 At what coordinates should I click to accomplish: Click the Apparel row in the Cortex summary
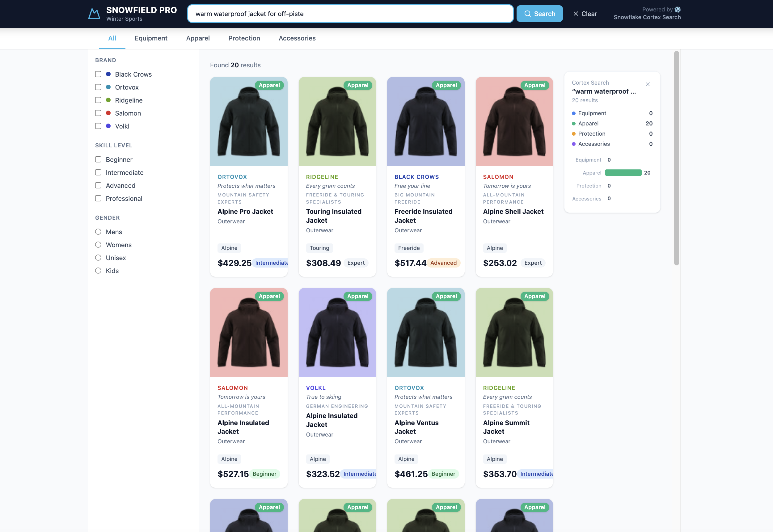(612, 124)
